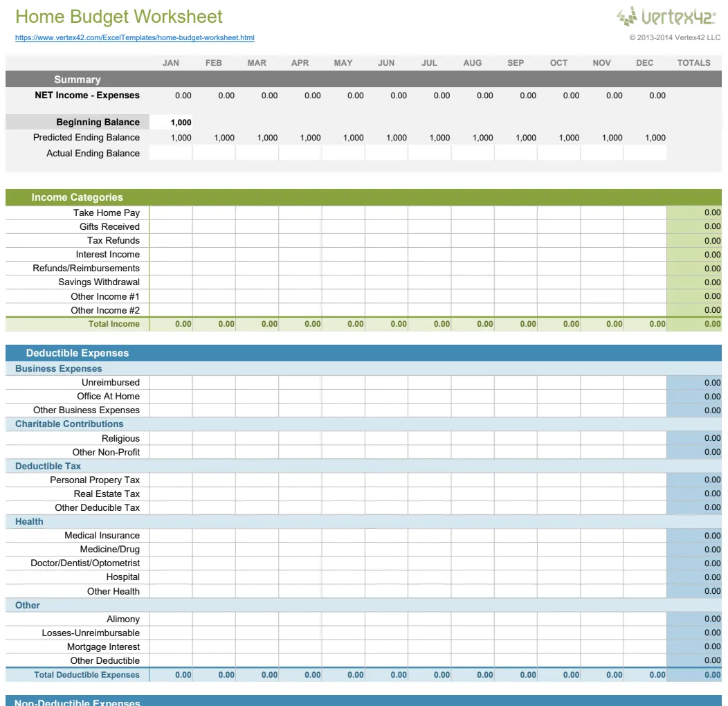Image resolution: width=728 pixels, height=706 pixels.
Task: Select the Losses-Unreimbursable label
Action: (91, 633)
